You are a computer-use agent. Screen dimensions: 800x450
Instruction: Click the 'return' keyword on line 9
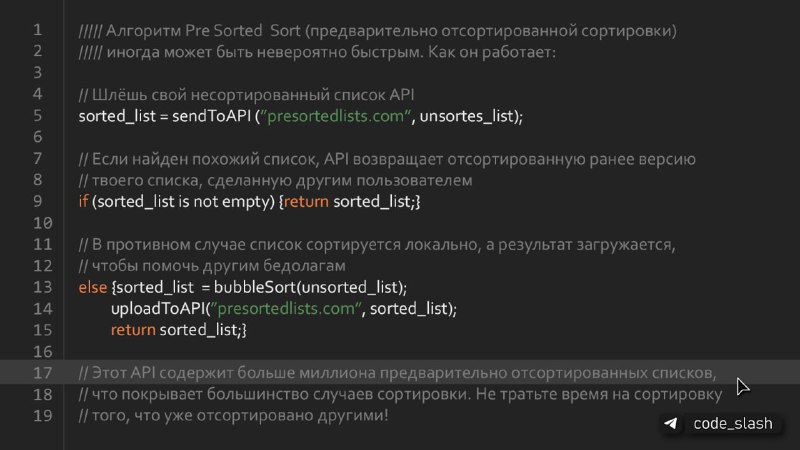[306, 202]
